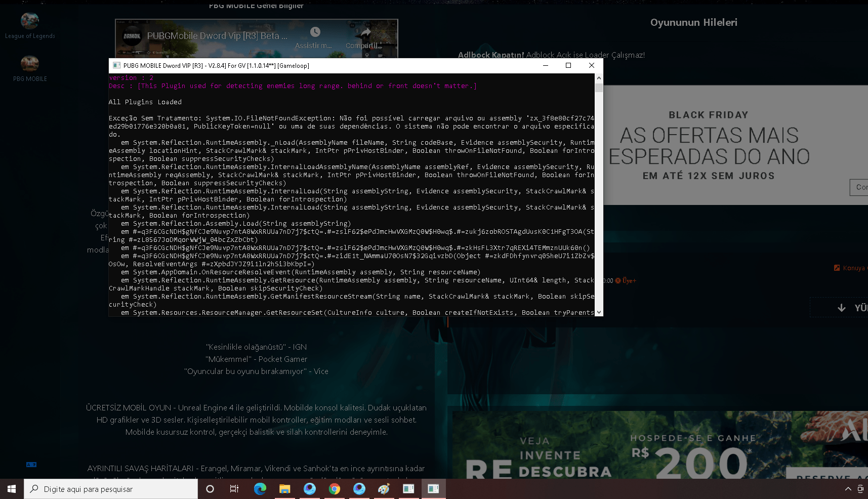Viewport: 868px width, 499px height.
Task: Click the console window's title bar icon
Action: (x=117, y=65)
